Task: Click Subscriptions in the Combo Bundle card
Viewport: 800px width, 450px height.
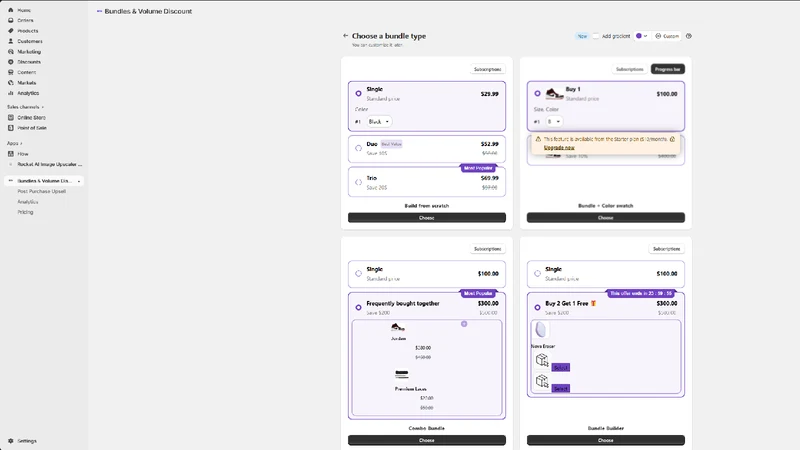Action: coord(487,249)
